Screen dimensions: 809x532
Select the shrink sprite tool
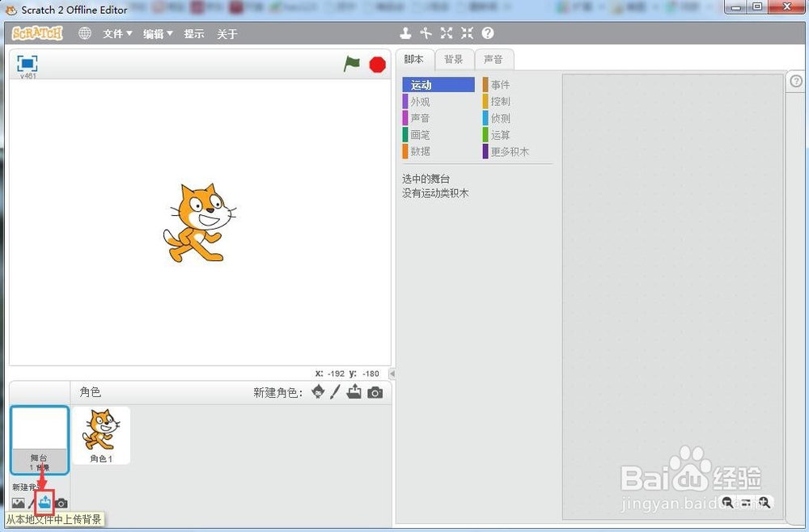click(x=467, y=33)
